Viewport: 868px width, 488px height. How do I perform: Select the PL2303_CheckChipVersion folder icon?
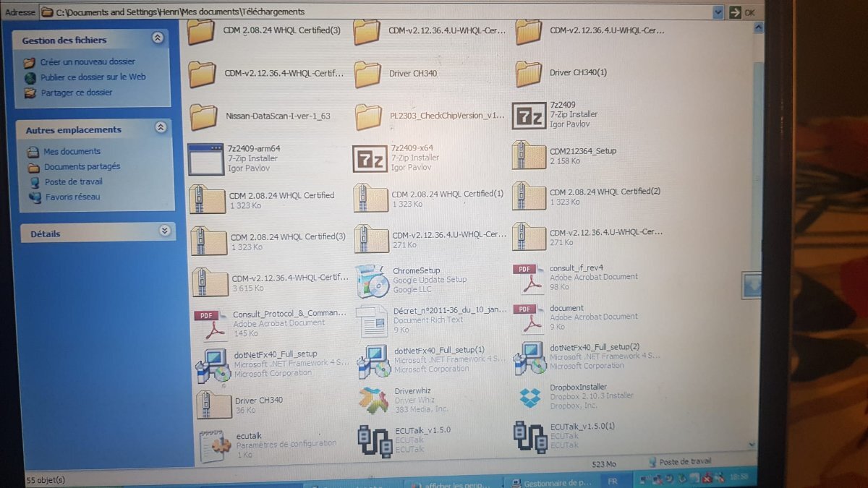(x=369, y=116)
